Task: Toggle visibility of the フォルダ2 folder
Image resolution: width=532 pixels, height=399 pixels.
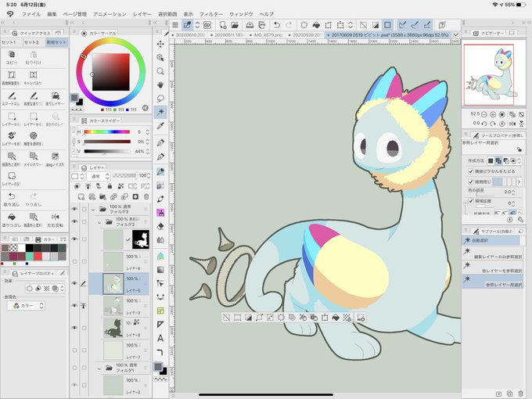Action: click(74, 221)
